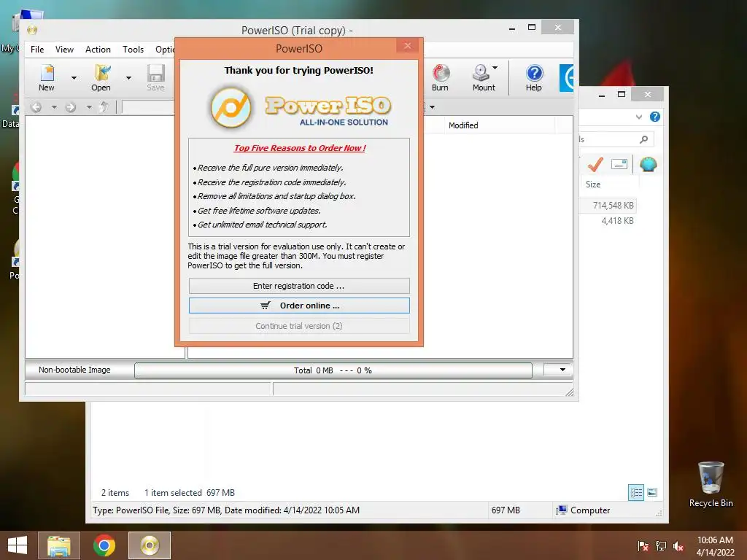747x560 pixels.
Task: Select the 714,548 KB file row
Action: point(608,205)
